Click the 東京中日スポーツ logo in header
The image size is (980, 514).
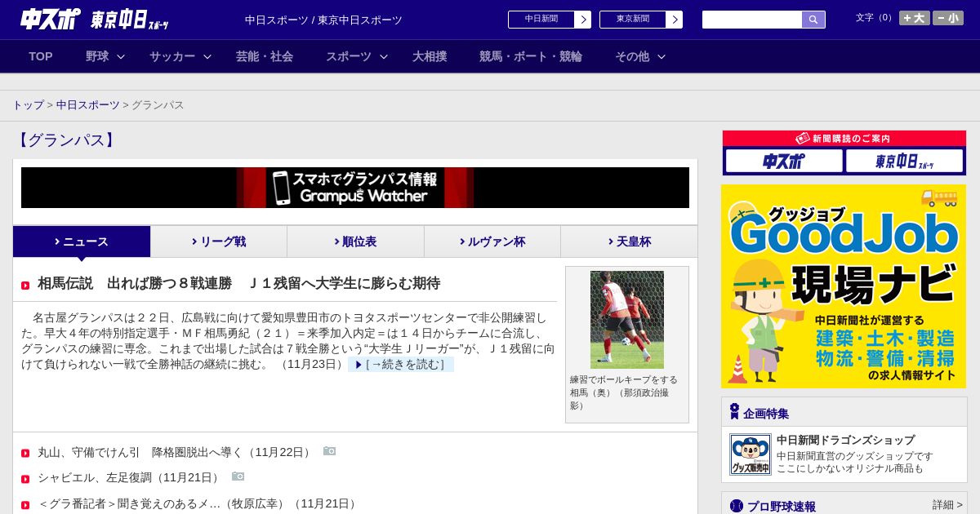tap(130, 20)
